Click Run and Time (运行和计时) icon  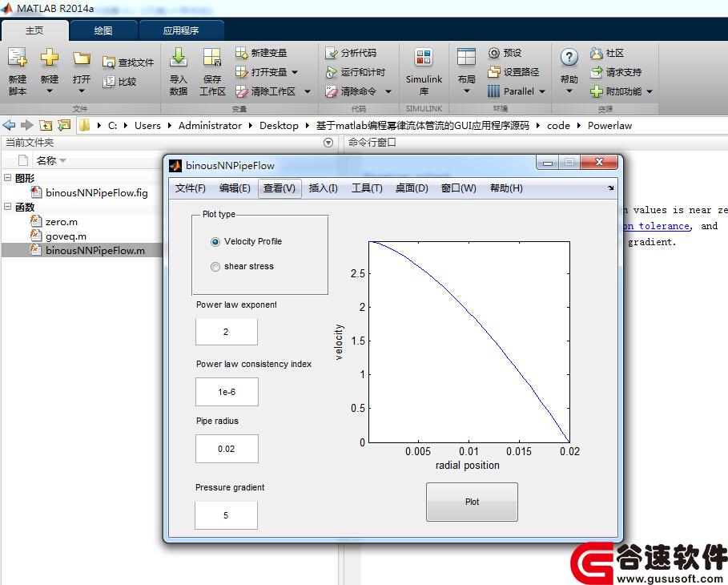pyautogui.click(x=331, y=72)
